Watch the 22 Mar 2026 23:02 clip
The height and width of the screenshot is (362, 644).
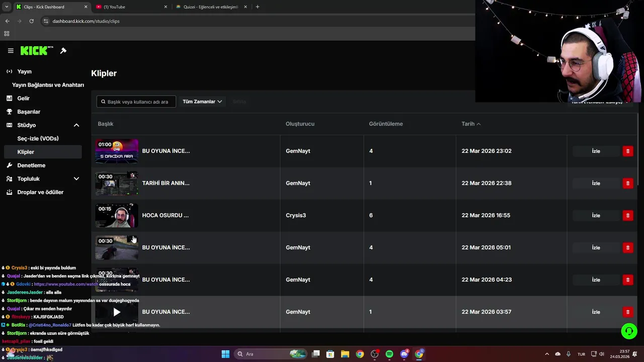tap(596, 151)
